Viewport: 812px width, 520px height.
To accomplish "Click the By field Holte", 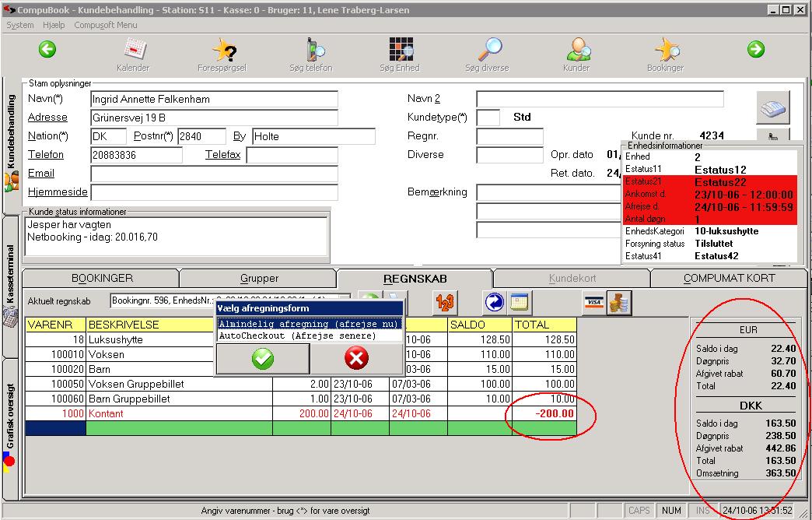I will 313,136.
